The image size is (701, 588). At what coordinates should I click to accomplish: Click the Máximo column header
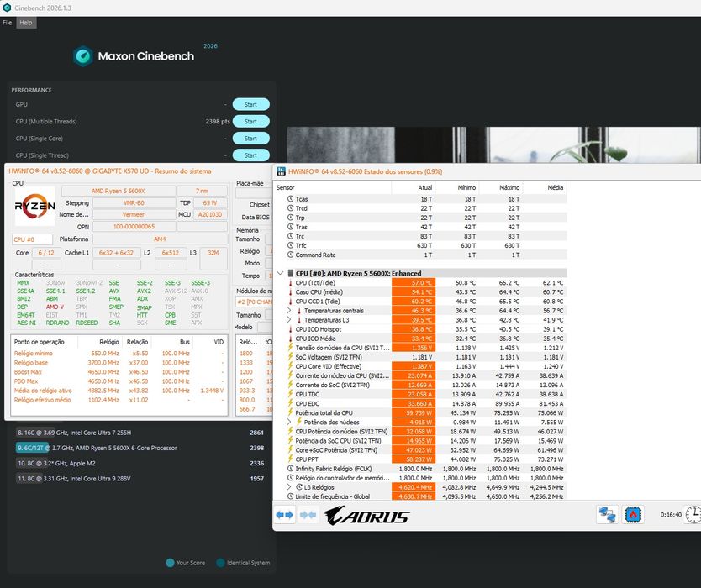501,187
